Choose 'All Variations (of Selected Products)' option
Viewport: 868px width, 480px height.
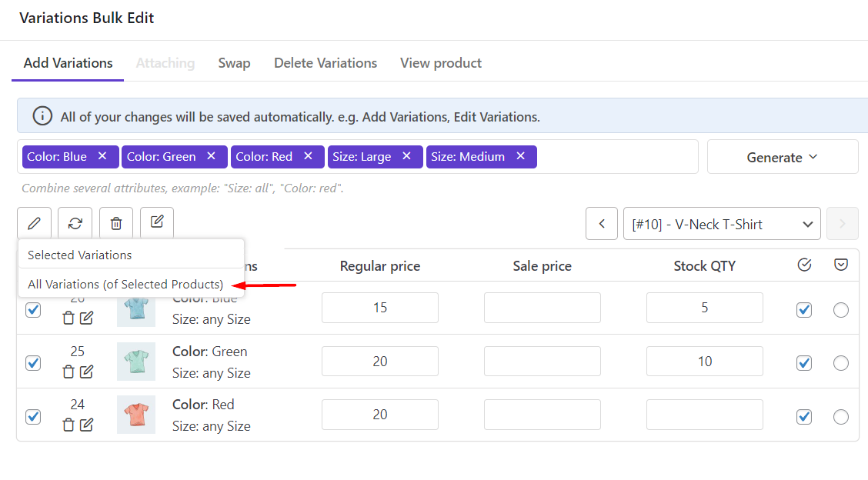[125, 284]
